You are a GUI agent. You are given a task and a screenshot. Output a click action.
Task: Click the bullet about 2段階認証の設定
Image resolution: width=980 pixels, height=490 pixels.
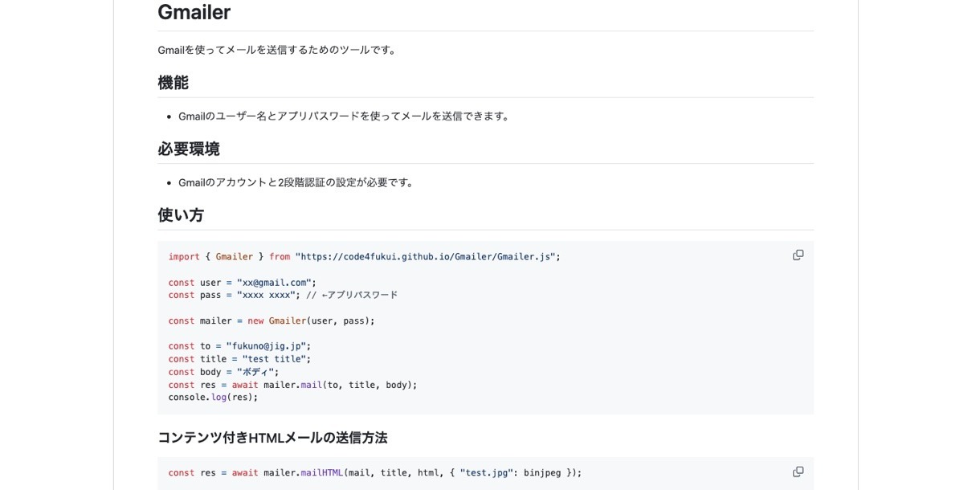point(296,182)
